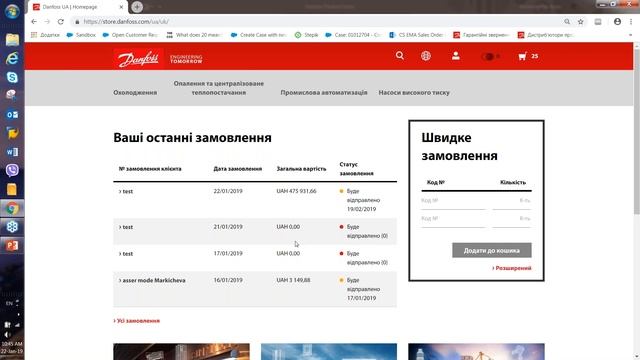Screen dimensions: 640x360
Task: Click the UAH 3 149,88 total value
Action: tap(293, 280)
